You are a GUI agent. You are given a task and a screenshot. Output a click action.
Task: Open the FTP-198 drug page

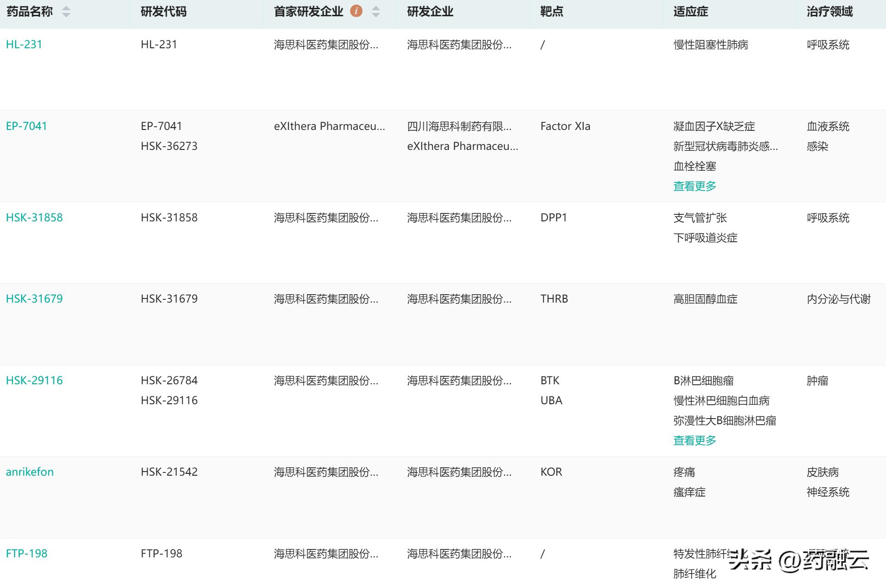[x=26, y=553]
